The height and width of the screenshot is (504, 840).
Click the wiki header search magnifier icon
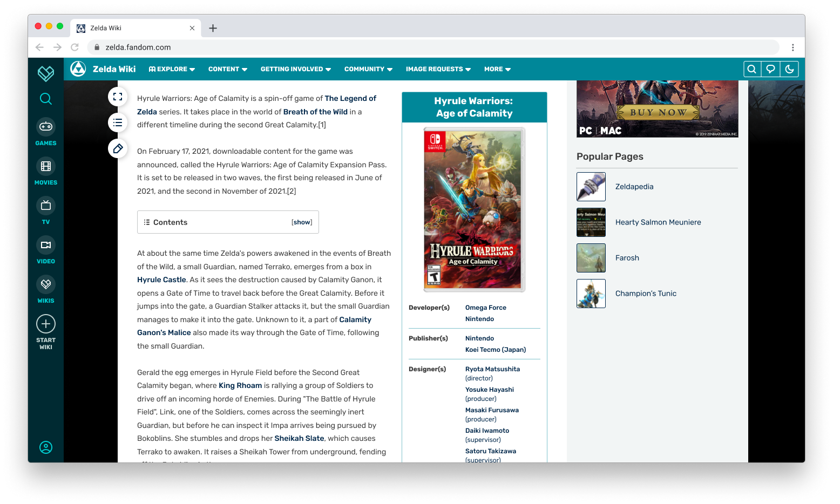(752, 69)
